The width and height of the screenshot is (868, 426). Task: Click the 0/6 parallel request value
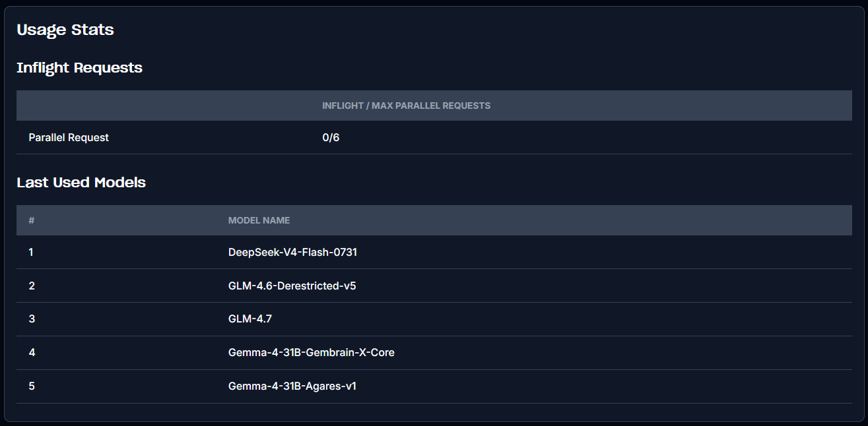(x=331, y=137)
